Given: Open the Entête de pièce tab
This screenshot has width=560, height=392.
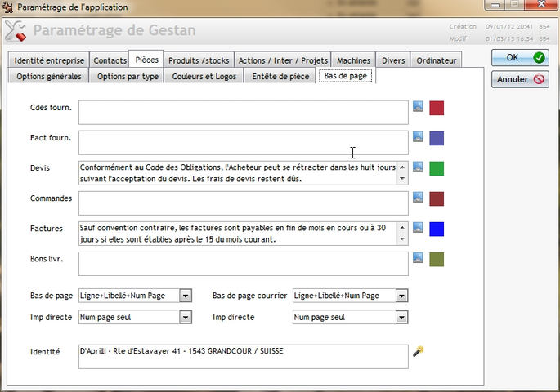Looking at the screenshot, I should 281,76.
